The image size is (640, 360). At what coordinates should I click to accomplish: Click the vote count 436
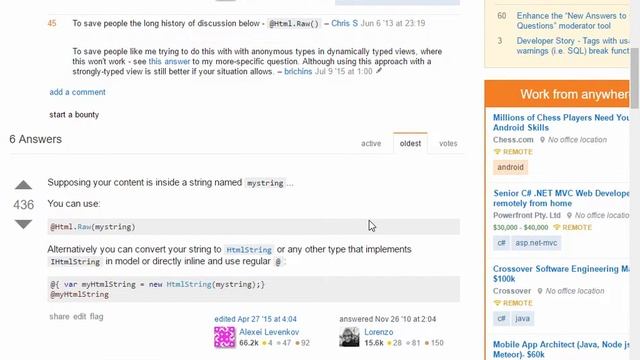pyautogui.click(x=23, y=204)
